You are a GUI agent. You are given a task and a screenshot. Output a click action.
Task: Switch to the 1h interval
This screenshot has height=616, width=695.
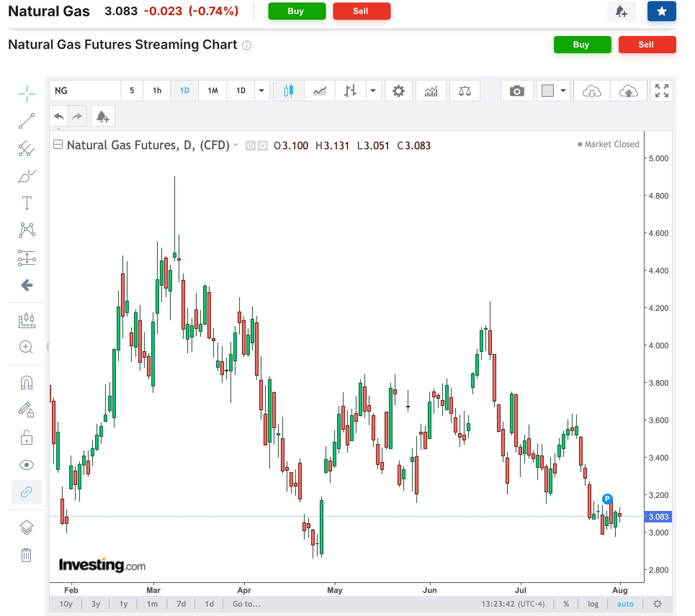(157, 91)
